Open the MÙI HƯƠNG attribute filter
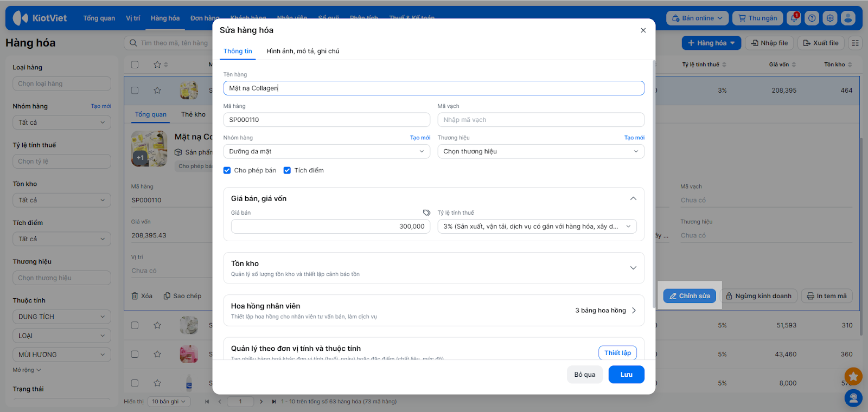The image size is (868, 412). coord(62,355)
